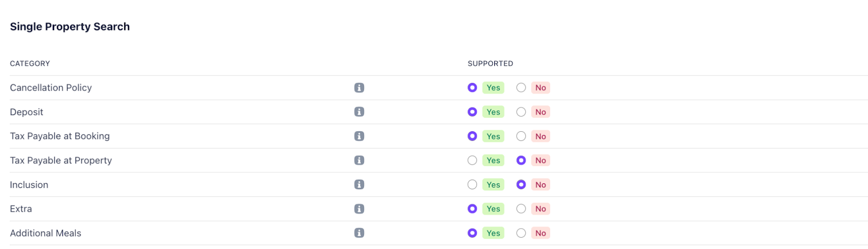
Task: Pick No radio for Extra
Action: pos(521,209)
